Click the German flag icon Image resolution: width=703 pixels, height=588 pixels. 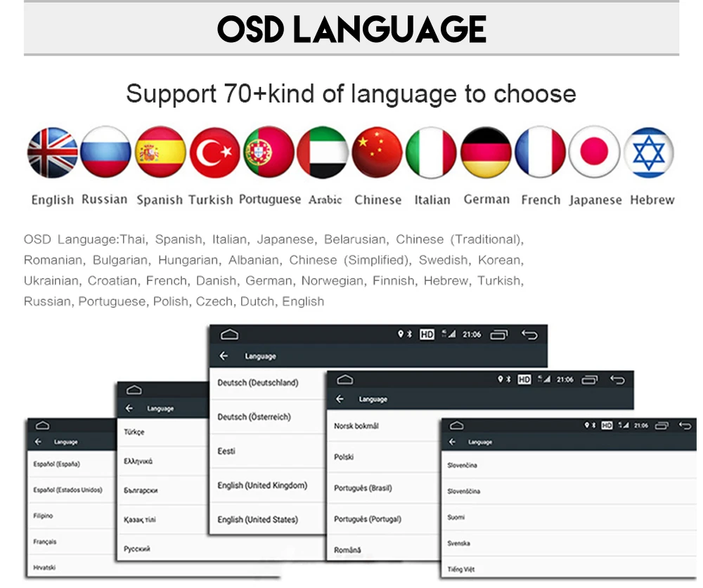(486, 152)
